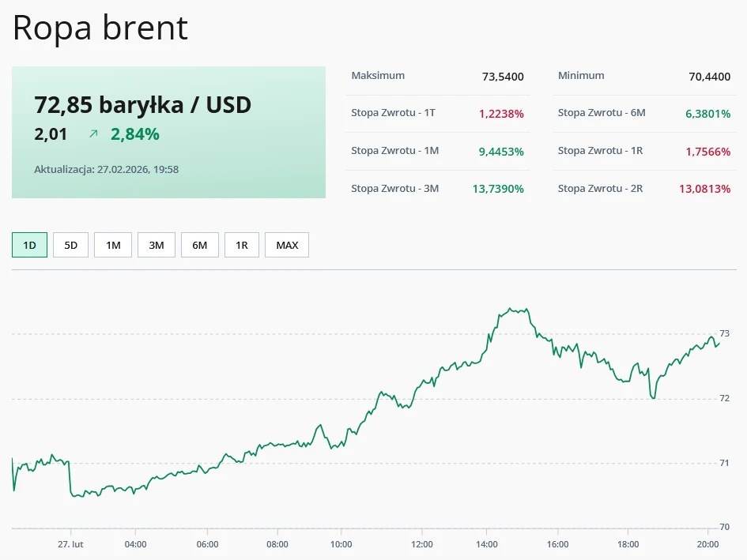Viewport: 747px width, 560px height.
Task: Click the Maksimum value 73,5400
Action: click(x=505, y=77)
